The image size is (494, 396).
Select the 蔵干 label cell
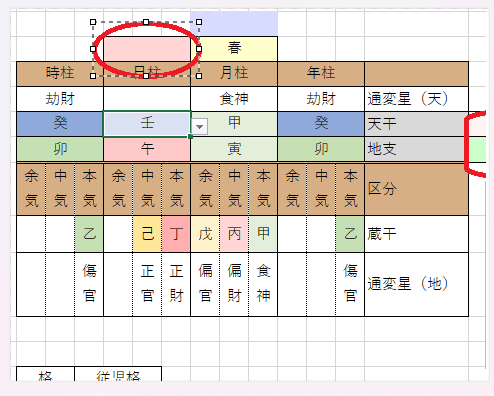tap(417, 234)
